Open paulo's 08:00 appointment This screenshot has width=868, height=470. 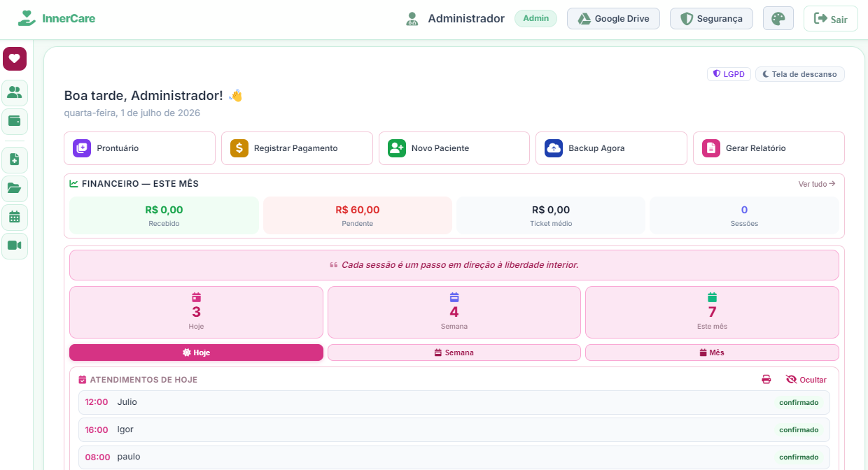click(x=454, y=457)
